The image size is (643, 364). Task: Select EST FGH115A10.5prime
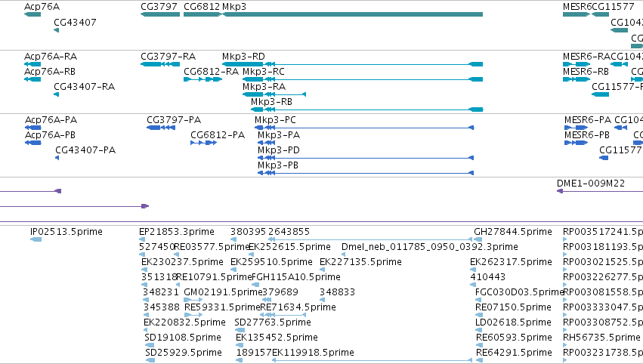tap(255, 285)
